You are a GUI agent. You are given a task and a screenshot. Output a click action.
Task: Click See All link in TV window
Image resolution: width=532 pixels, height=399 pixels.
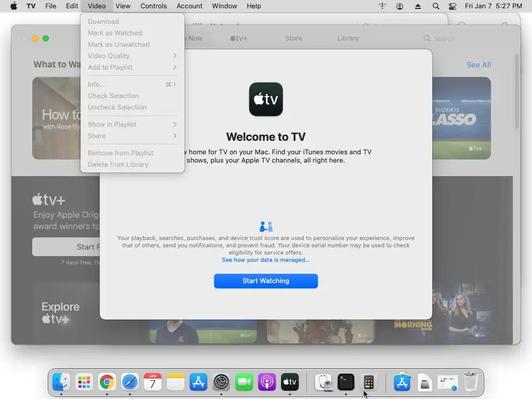(478, 65)
